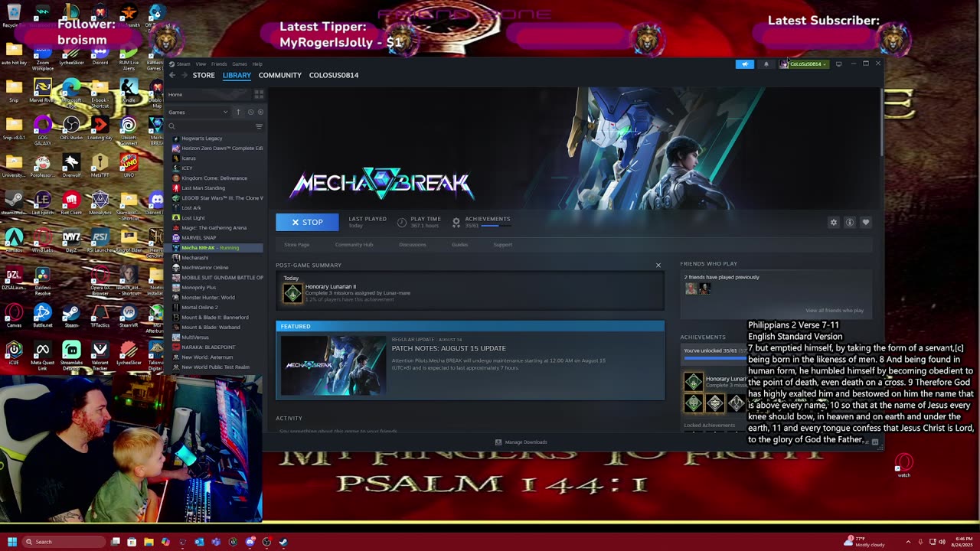Click PATCH NOTES: AUGUST 15 UPDATE title
Viewport: 980px width, 551px height.
(449, 348)
